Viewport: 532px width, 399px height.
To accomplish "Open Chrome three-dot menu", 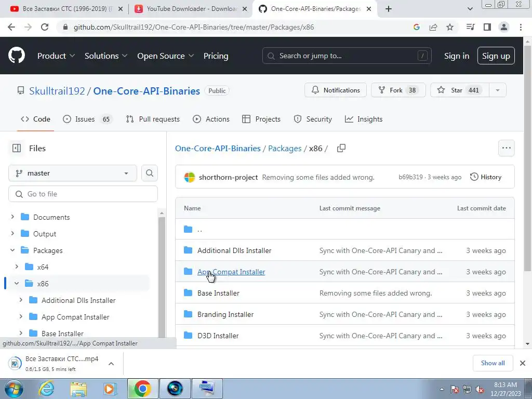I will coord(521,27).
